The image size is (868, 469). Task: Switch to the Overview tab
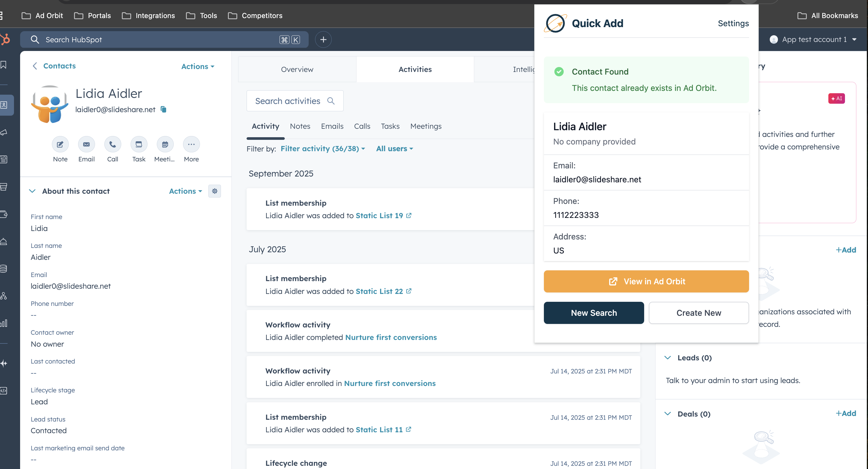pos(297,69)
